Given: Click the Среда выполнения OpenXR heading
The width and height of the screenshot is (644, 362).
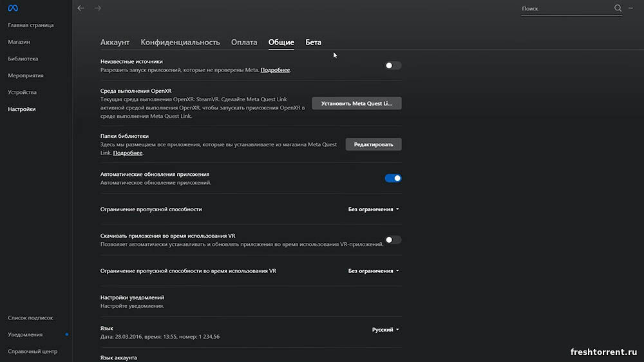Looking at the screenshot, I should coord(136,91).
